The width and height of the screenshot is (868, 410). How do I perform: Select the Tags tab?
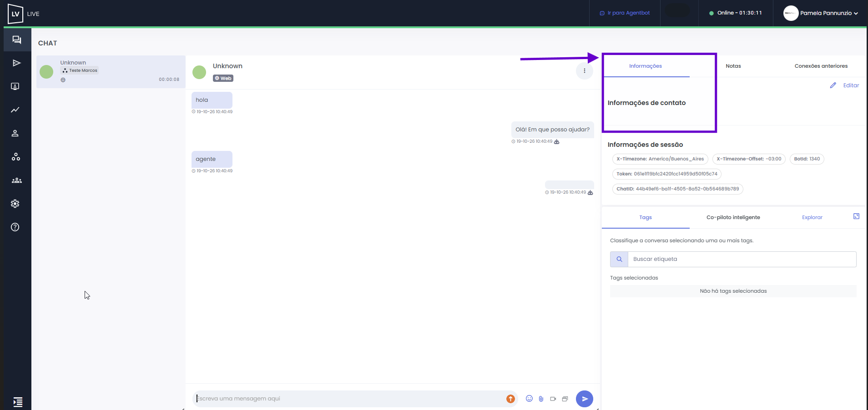(646, 218)
